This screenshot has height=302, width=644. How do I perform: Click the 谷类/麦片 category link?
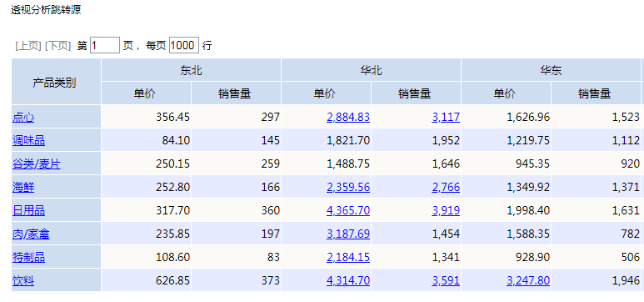[x=37, y=164]
